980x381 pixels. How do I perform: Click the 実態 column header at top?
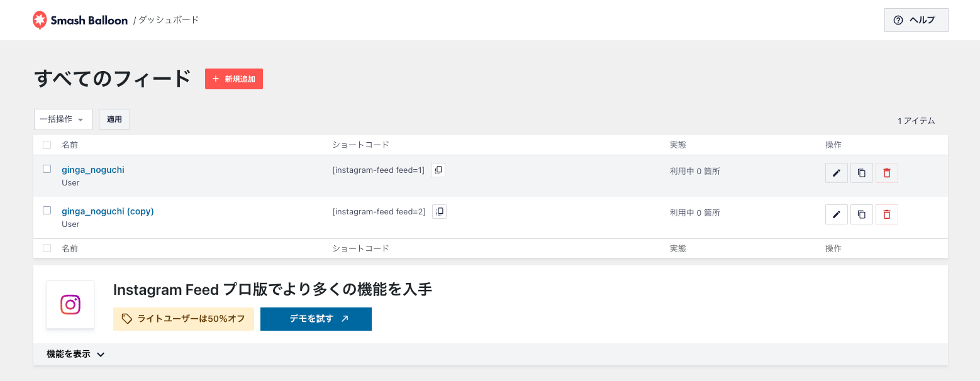pos(678,145)
